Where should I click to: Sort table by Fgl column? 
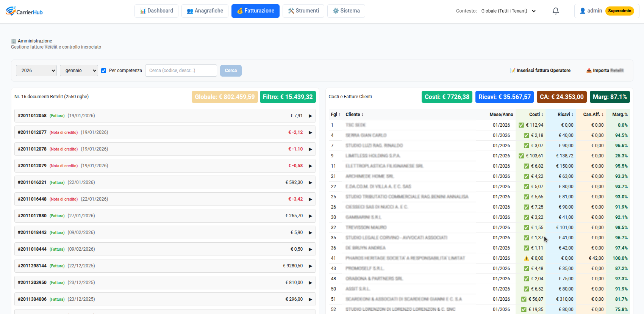[x=336, y=115]
